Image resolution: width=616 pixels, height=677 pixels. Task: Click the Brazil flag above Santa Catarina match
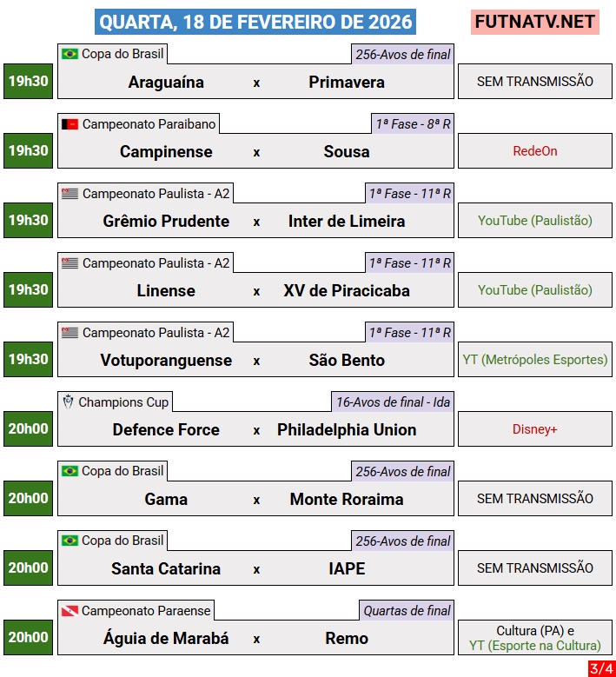click(x=70, y=541)
